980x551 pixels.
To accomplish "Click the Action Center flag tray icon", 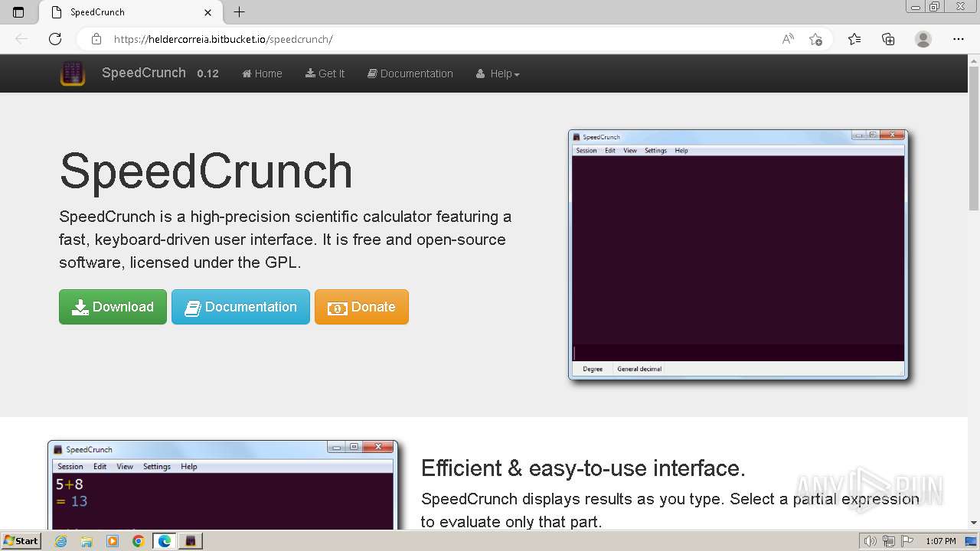I will (x=907, y=541).
